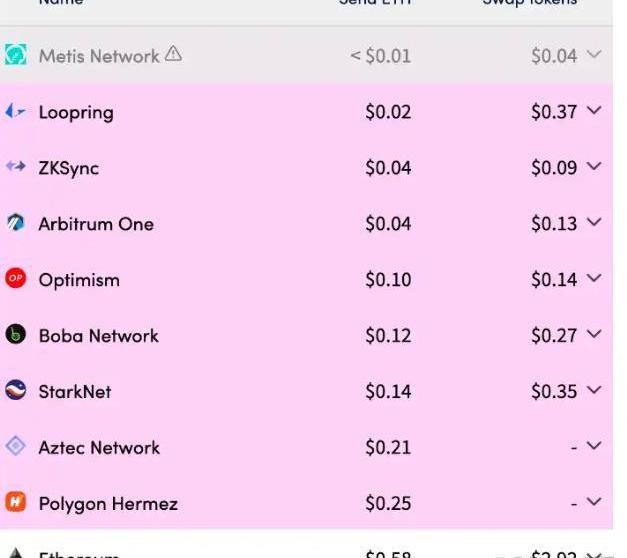Expand the Loopring row details
This screenshot has height=558, width=627.
click(595, 111)
